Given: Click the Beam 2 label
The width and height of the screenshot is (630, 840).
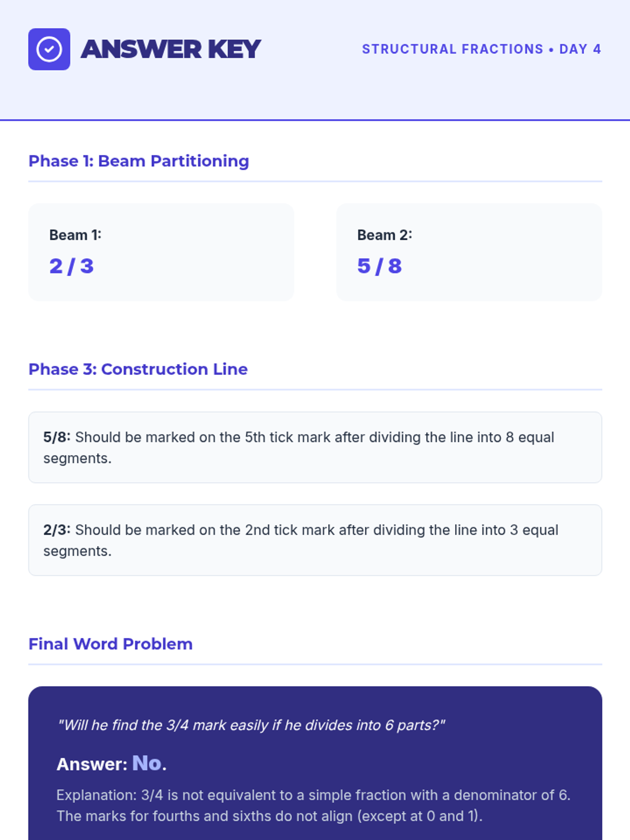Looking at the screenshot, I should click(x=384, y=235).
